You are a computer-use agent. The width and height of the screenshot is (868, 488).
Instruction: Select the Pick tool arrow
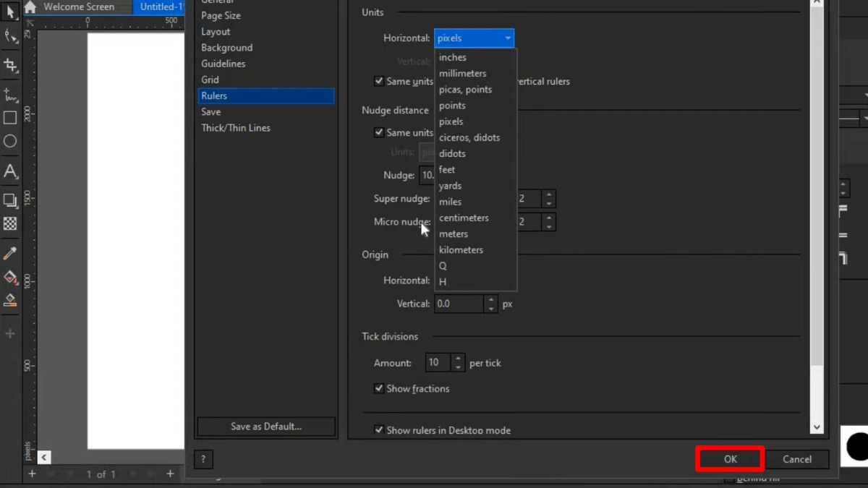tap(10, 12)
